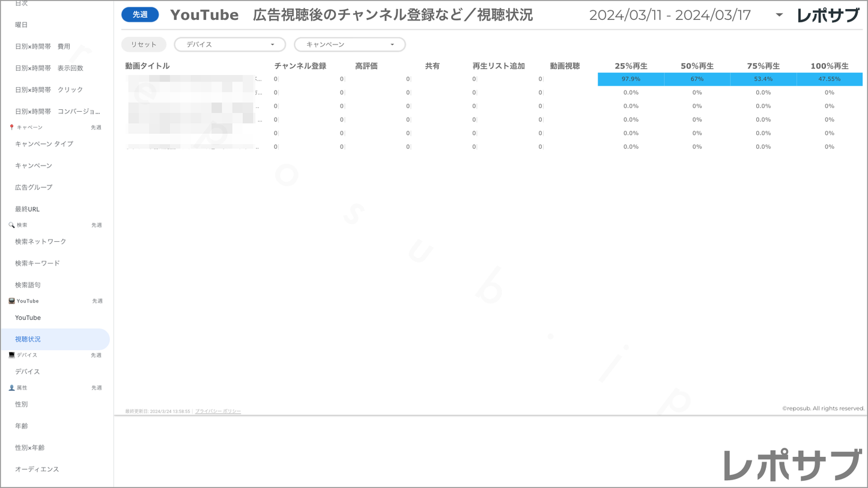The height and width of the screenshot is (488, 868).
Task: Select 視聴状況 in the sidebar
Action: pos(28,339)
